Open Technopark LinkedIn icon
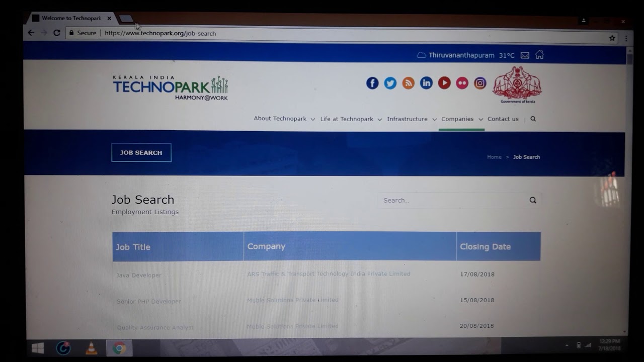Viewport: 644px width, 362px height. tap(426, 83)
